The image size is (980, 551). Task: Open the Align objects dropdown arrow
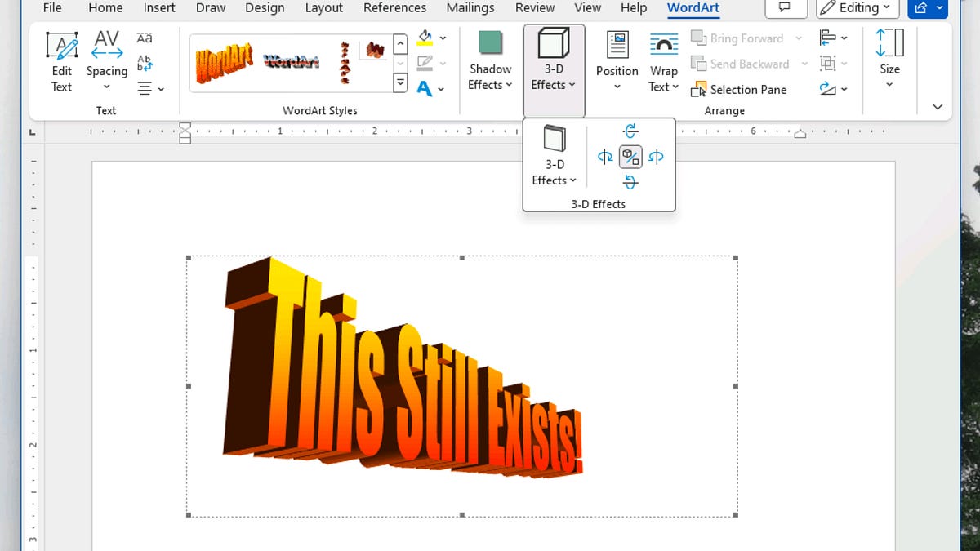pos(844,38)
